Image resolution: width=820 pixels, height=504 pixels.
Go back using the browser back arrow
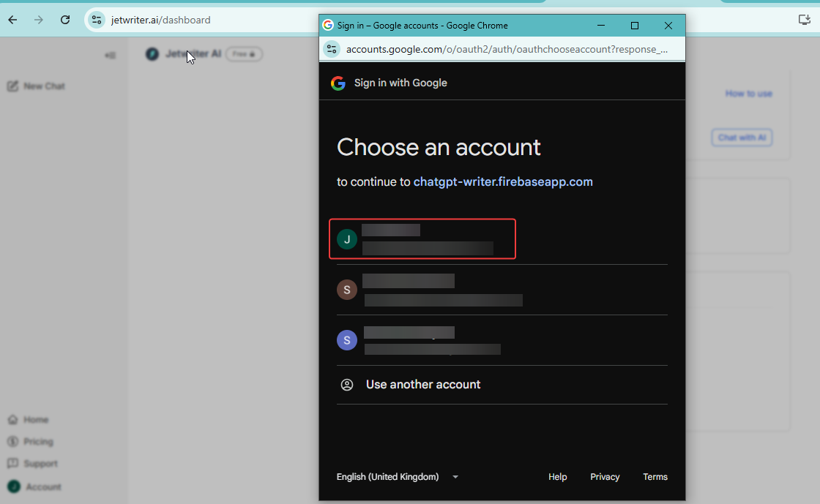tap(12, 20)
